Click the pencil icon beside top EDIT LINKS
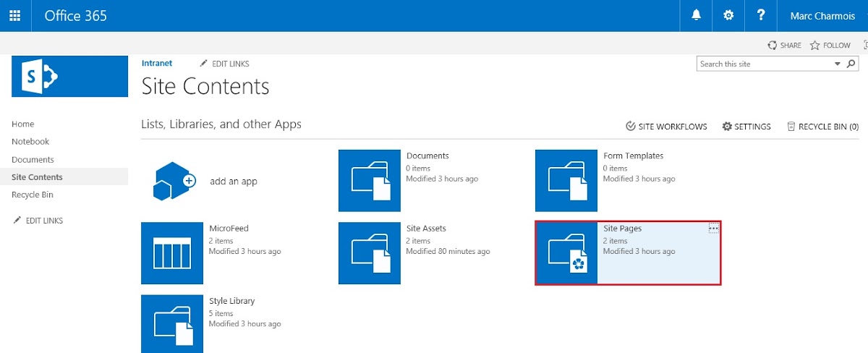This screenshot has height=353, width=868. tap(204, 64)
